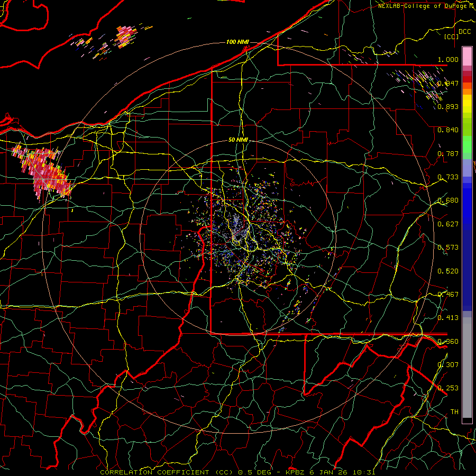
Task: Click the DCC product label
Action: (x=464, y=32)
